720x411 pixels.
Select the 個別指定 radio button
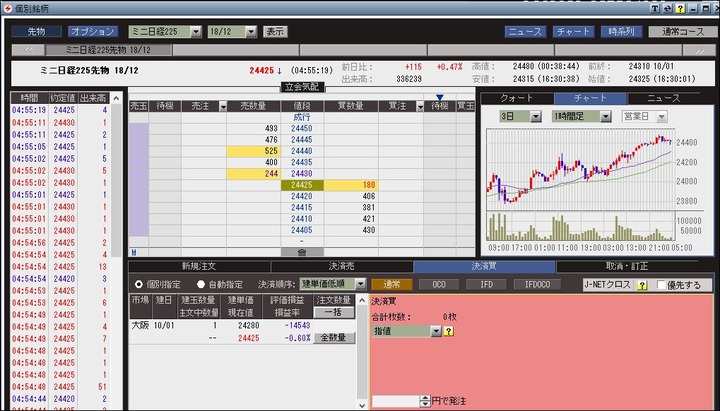tap(139, 284)
